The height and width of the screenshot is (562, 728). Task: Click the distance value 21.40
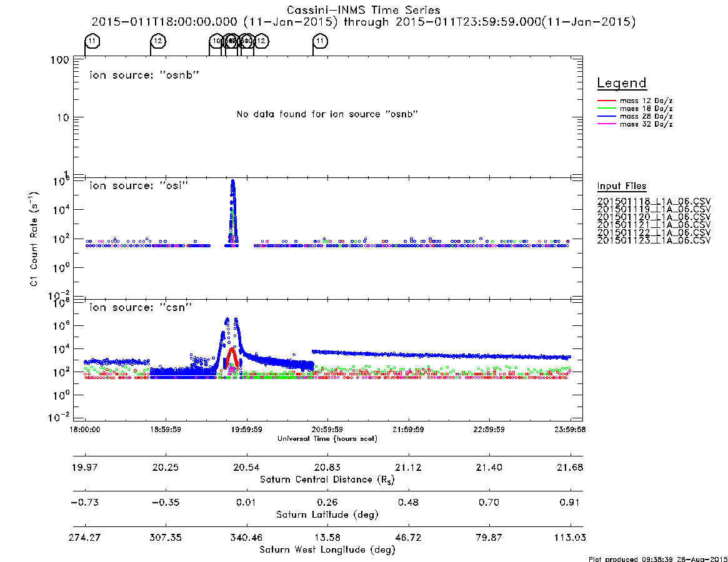pos(489,467)
